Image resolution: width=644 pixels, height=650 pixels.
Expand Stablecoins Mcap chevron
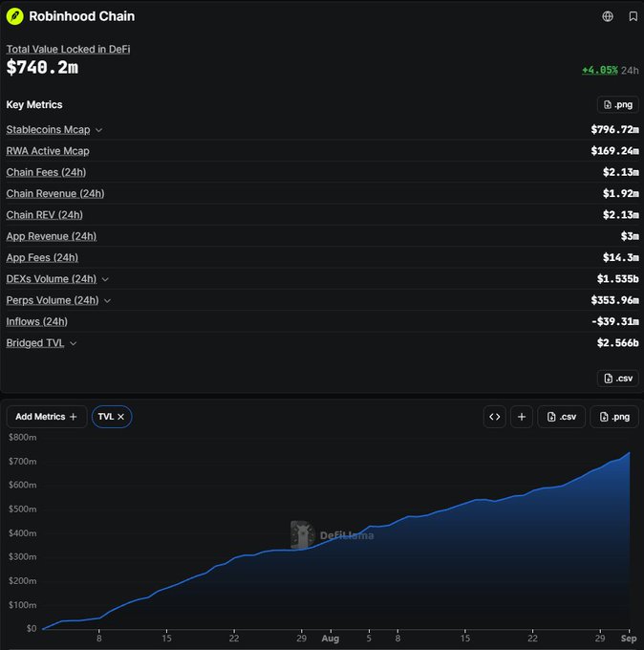(x=98, y=130)
